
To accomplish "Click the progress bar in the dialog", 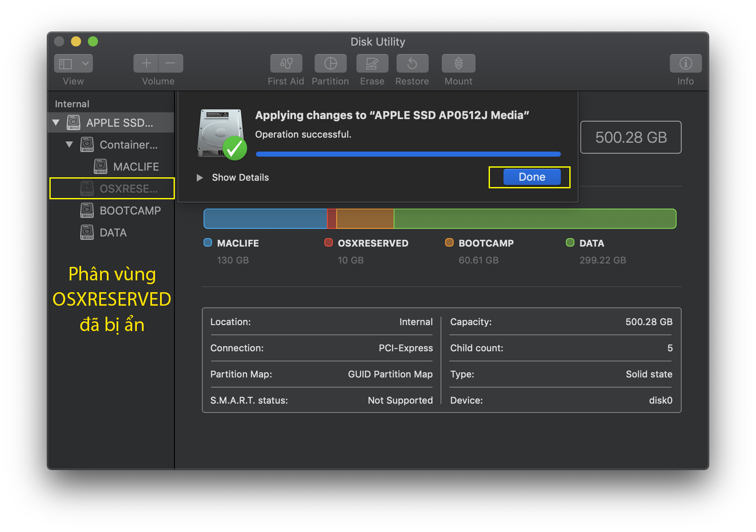I will 408,154.
